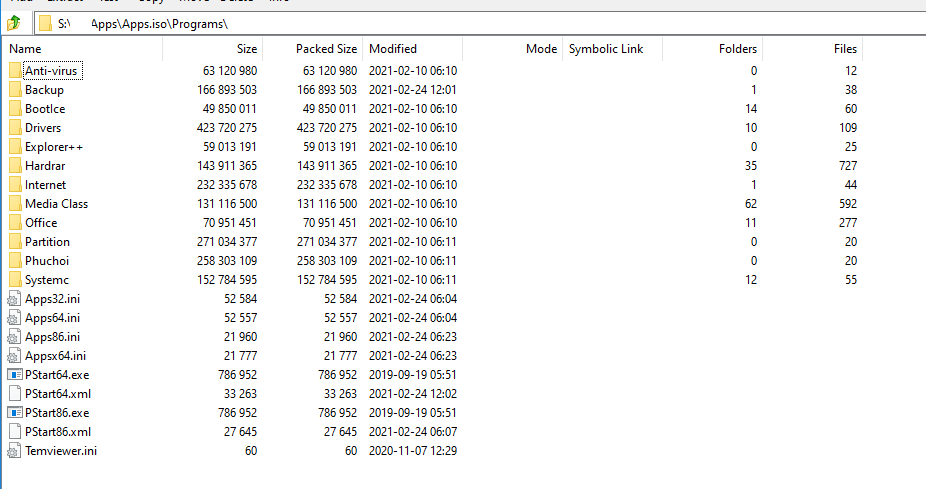Screen dimensions: 926x489
Task: Select the Anti-virus folder icon
Action: point(15,71)
